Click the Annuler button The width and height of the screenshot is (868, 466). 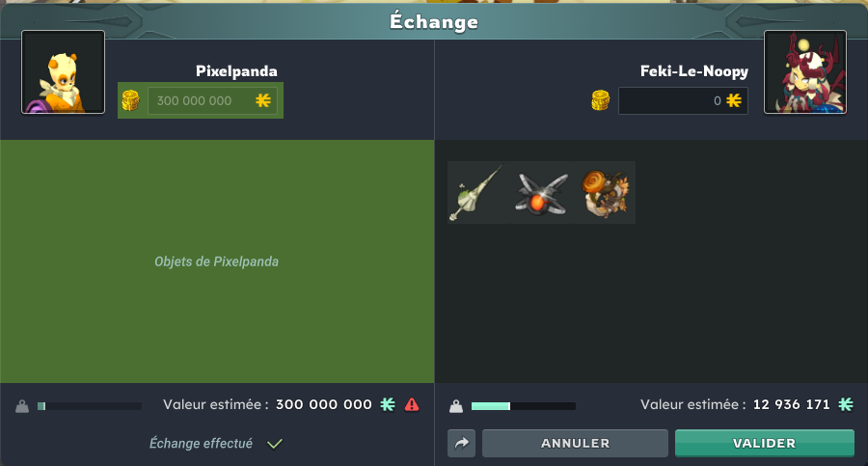coord(575,443)
